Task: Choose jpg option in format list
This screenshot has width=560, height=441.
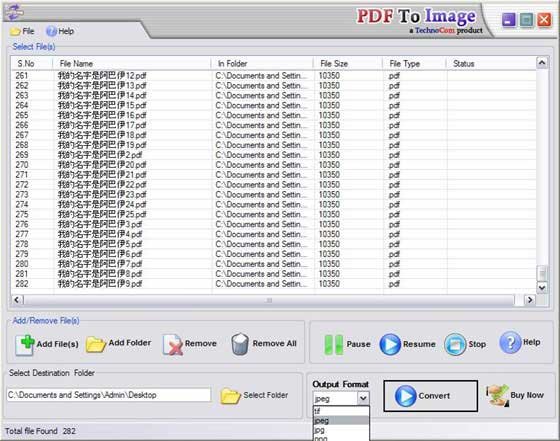Action: click(341, 430)
